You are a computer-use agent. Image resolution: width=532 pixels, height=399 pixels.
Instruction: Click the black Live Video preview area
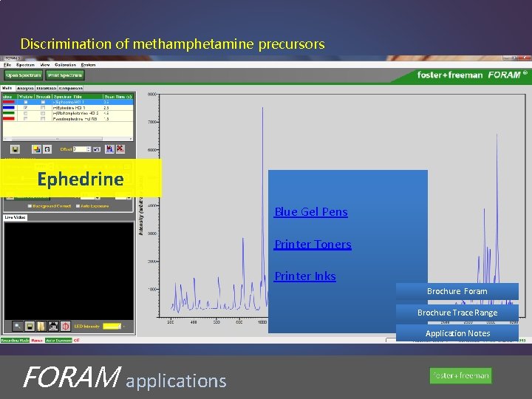[69, 270]
